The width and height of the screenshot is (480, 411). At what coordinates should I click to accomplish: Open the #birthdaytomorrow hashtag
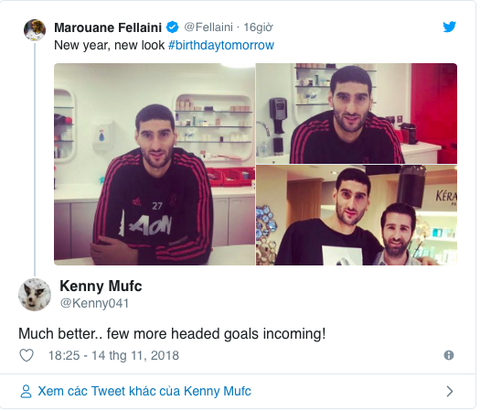tap(221, 45)
